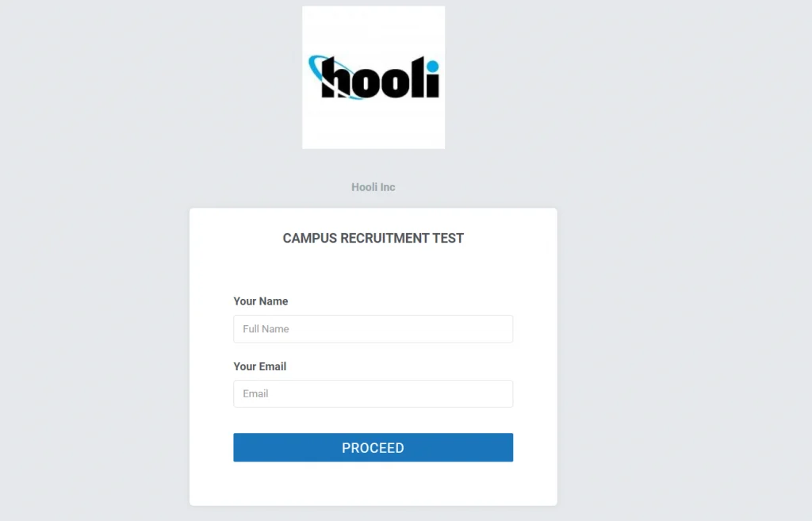Click the "Your Name" field label
Image resolution: width=812 pixels, height=521 pixels.
260,301
